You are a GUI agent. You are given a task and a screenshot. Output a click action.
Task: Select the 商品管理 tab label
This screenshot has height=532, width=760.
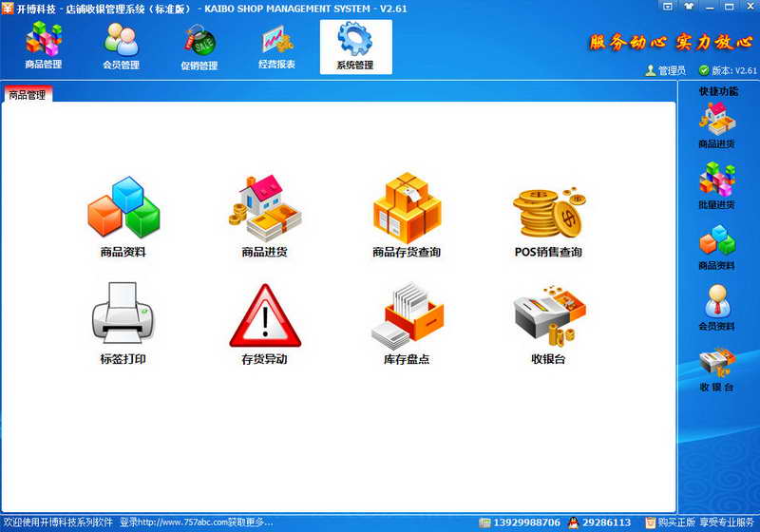pos(27,95)
